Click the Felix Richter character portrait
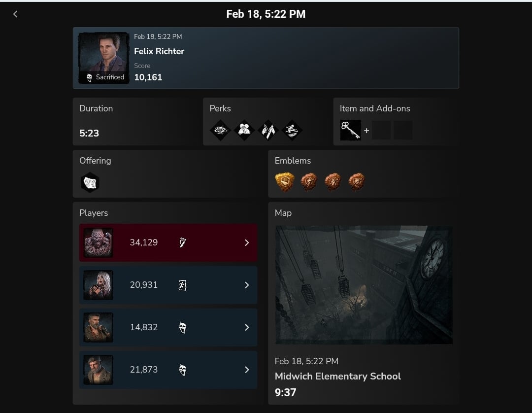The height and width of the screenshot is (413, 532). [103, 58]
